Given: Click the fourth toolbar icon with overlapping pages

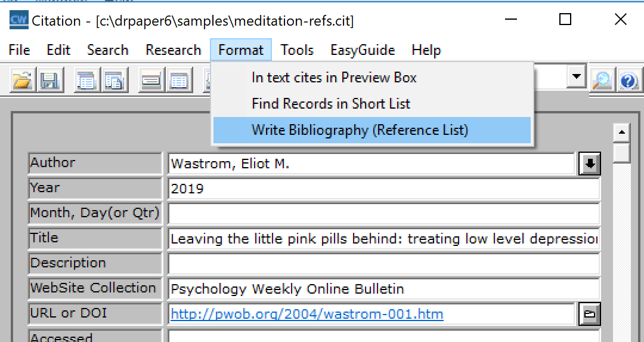Looking at the screenshot, I should [x=113, y=81].
